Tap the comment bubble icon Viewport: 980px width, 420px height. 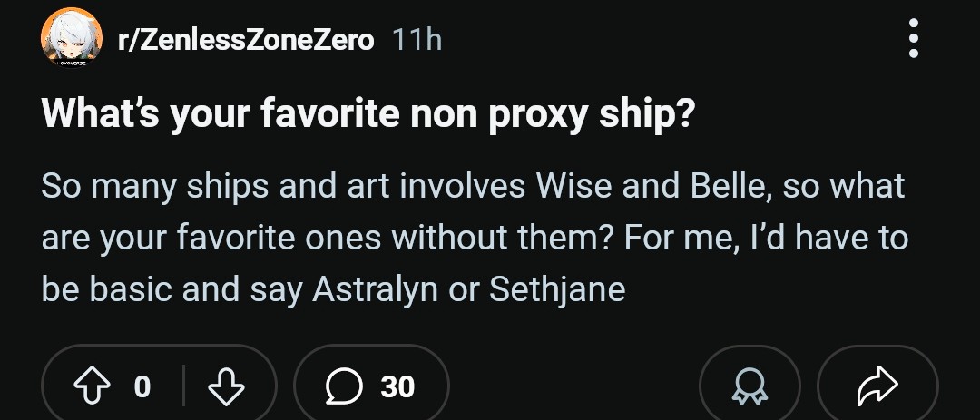pos(340,386)
